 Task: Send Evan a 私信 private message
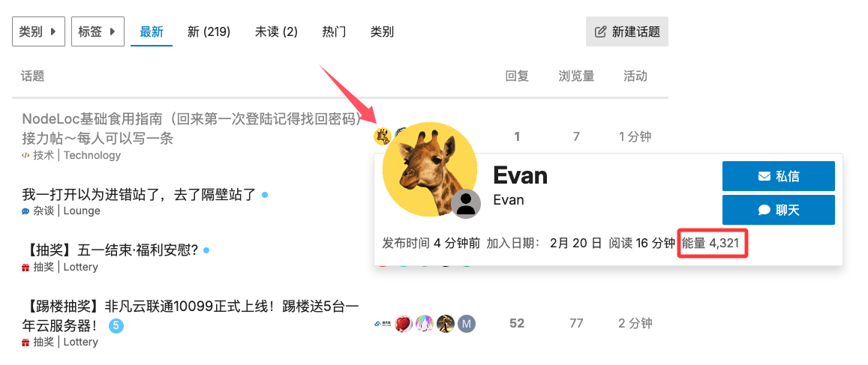pyautogui.click(x=778, y=176)
